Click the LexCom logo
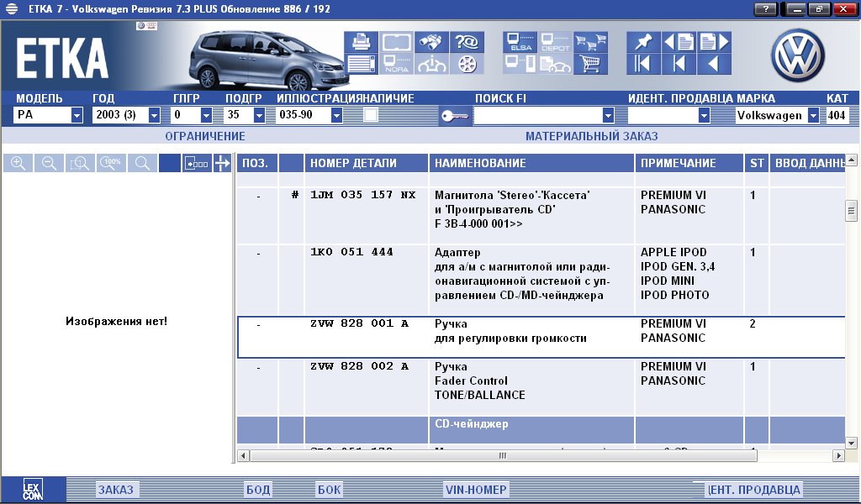Viewport: 861px width, 504px height. point(33,489)
